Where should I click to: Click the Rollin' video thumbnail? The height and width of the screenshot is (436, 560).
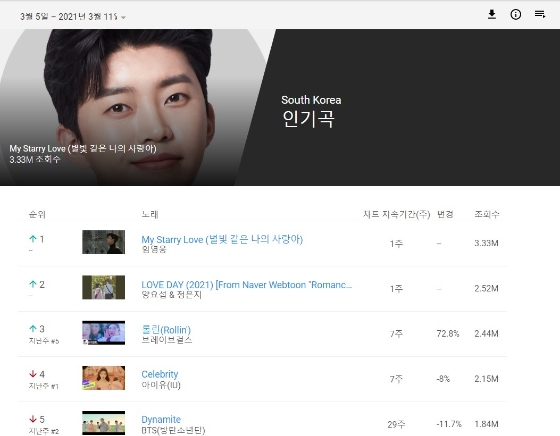104,332
